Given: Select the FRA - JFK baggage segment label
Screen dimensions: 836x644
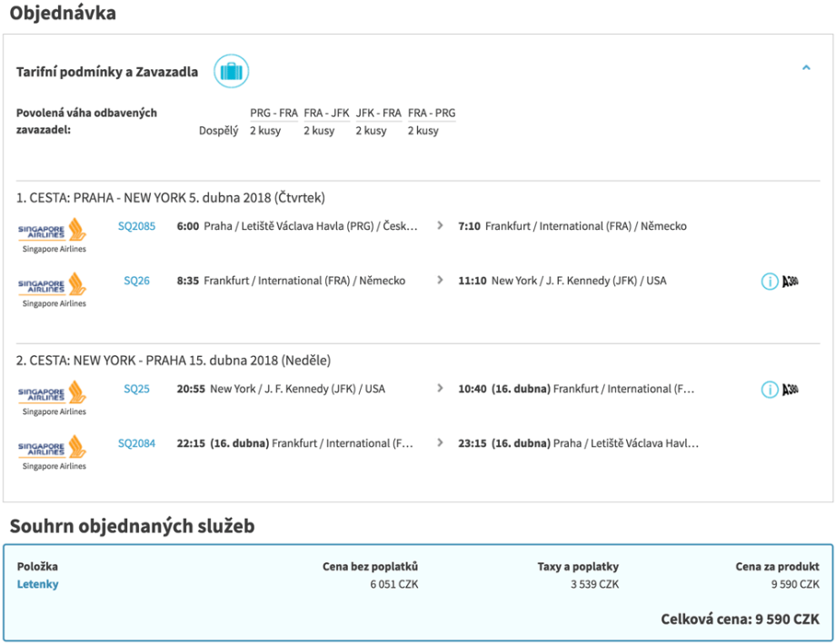Looking at the screenshot, I should 326,114.
